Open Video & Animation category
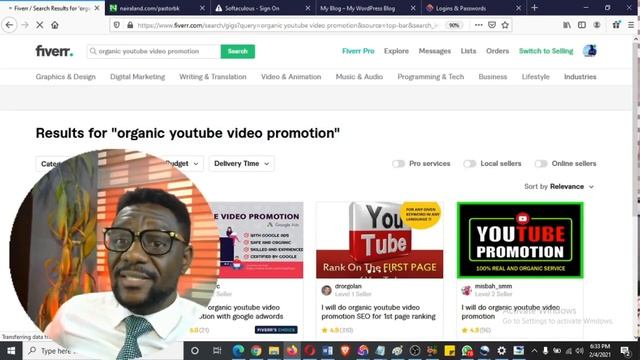Viewport: 640px width, 360px height. [291, 77]
